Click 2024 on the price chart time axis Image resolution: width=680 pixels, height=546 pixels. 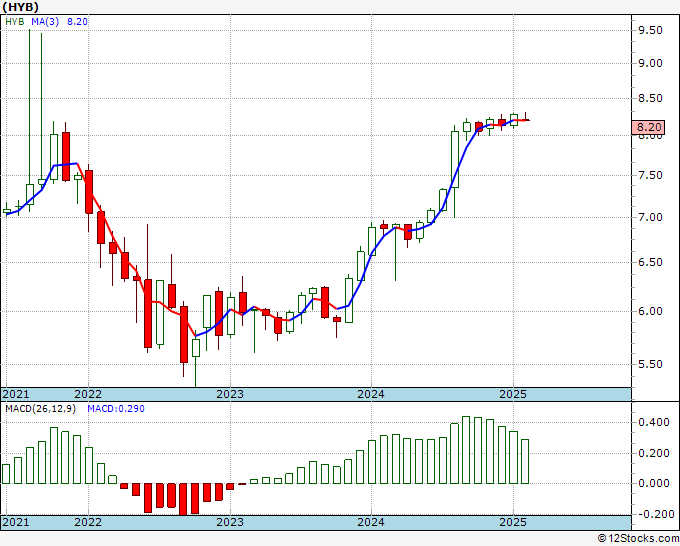pos(371,394)
